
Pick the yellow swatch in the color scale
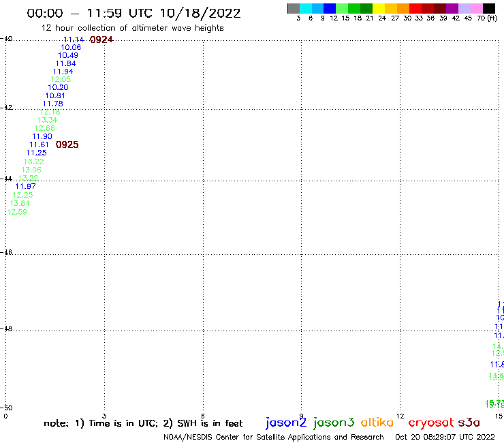(x=379, y=8)
